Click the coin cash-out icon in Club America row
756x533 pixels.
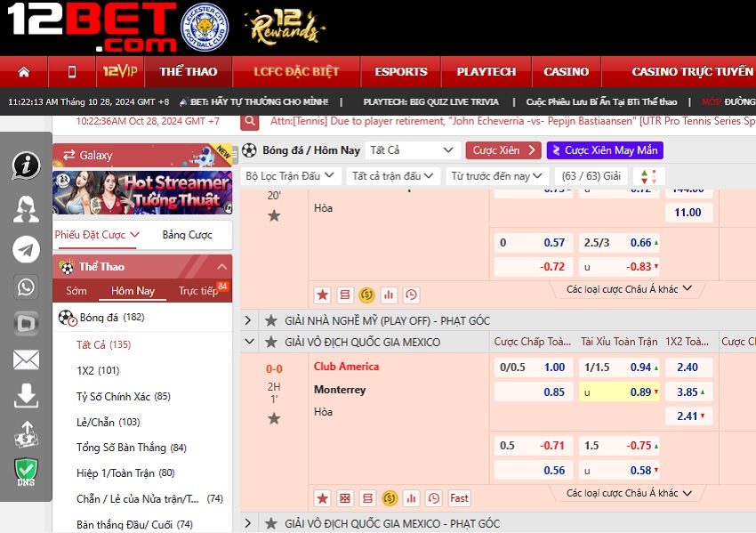[390, 498]
